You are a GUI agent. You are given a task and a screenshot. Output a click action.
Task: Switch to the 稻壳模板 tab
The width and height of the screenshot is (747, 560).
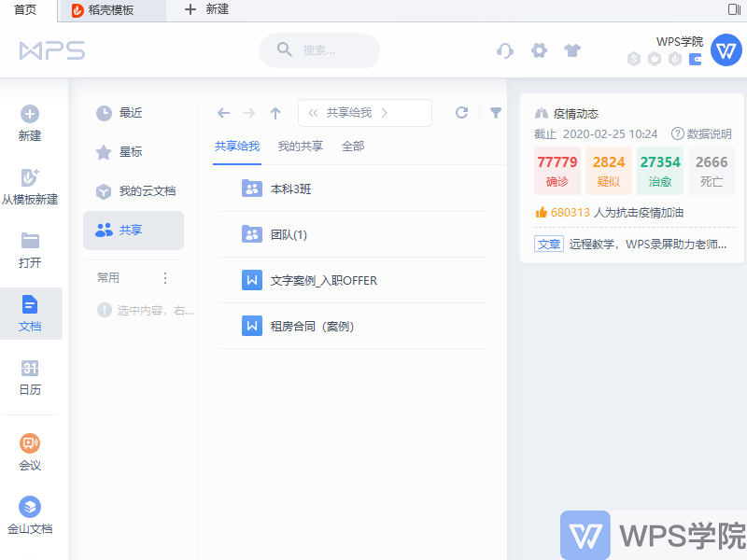(x=112, y=10)
